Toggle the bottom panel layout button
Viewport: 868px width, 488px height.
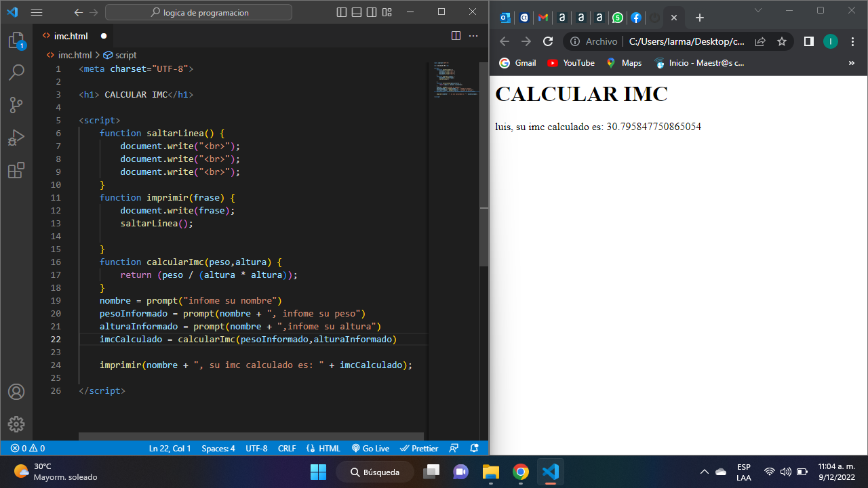[x=357, y=12]
